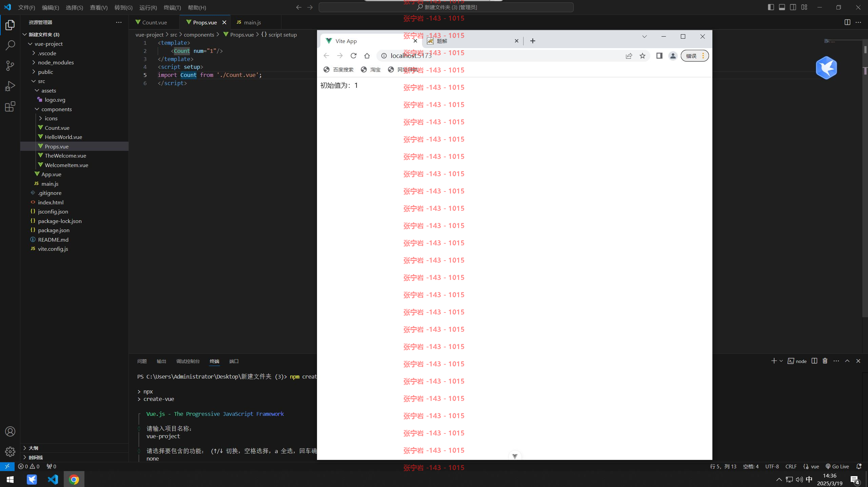
Task: Open the Accounts menu in activity bar
Action: pos(10,431)
